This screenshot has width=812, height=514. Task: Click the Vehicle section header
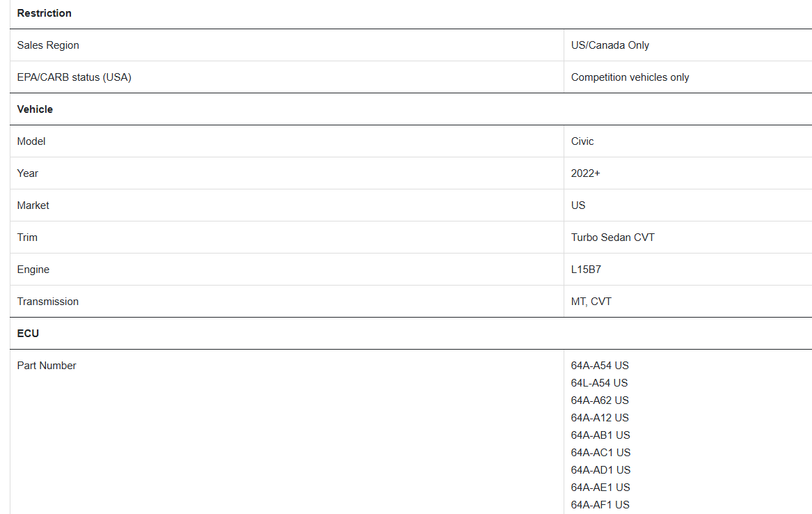35,109
